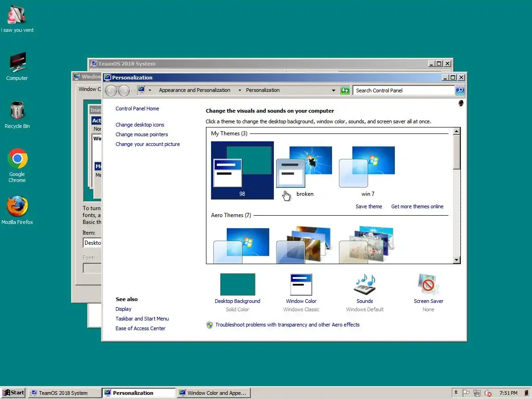Click Get more themes online link
The image size is (532, 399).
[x=417, y=206]
